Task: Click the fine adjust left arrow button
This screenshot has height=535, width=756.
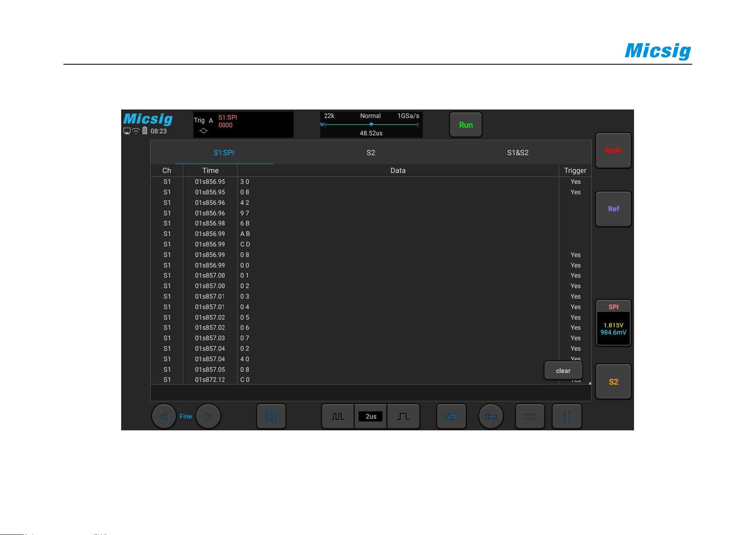Action: [164, 416]
